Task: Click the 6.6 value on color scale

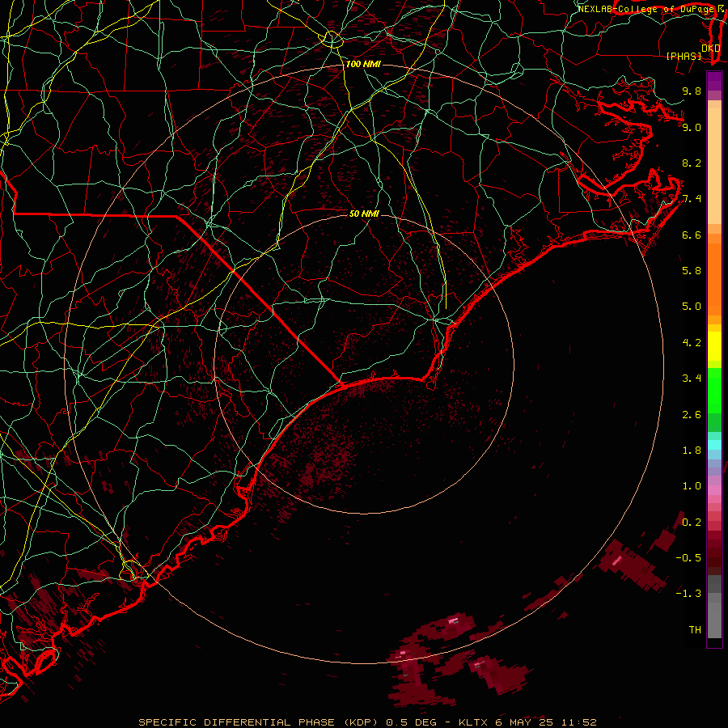Action: click(x=692, y=235)
